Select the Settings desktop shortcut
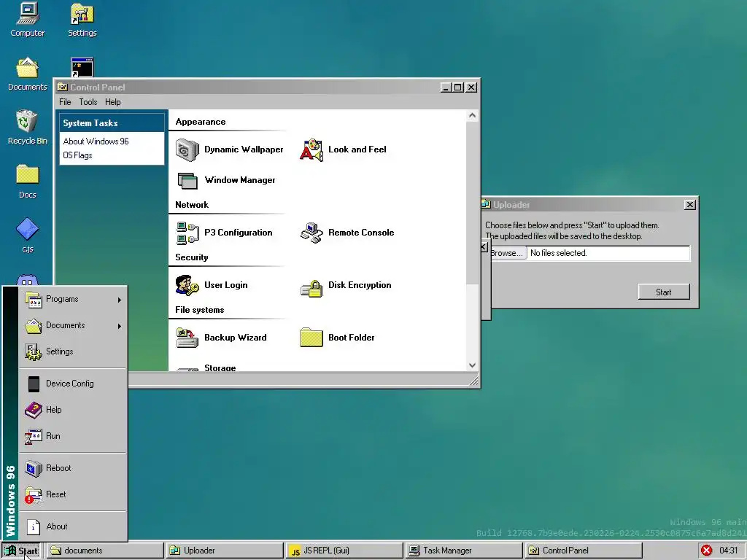Image resolution: width=747 pixels, height=560 pixels. tap(82, 20)
